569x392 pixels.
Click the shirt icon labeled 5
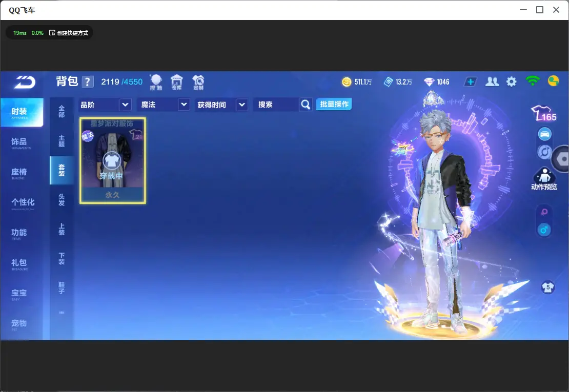(x=548, y=287)
